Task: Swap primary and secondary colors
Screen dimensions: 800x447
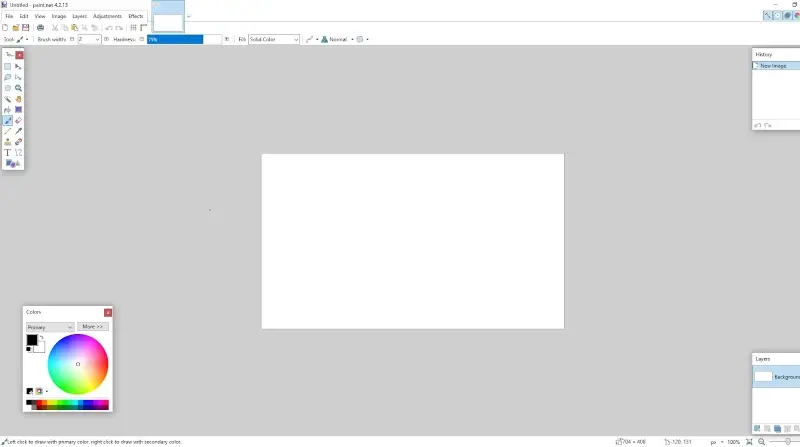Action: (42, 337)
